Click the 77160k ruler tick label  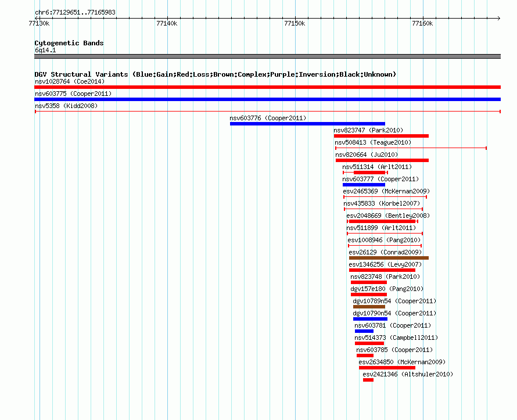tap(423, 23)
